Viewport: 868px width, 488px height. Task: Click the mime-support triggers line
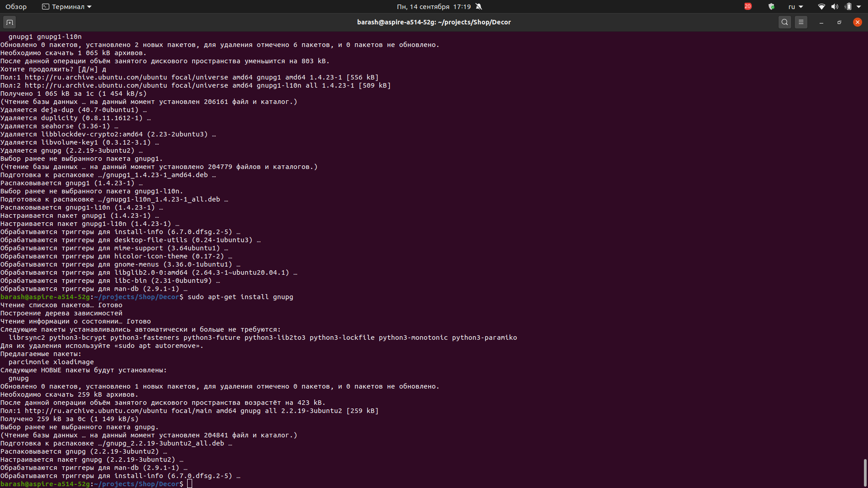pyautogui.click(x=114, y=248)
